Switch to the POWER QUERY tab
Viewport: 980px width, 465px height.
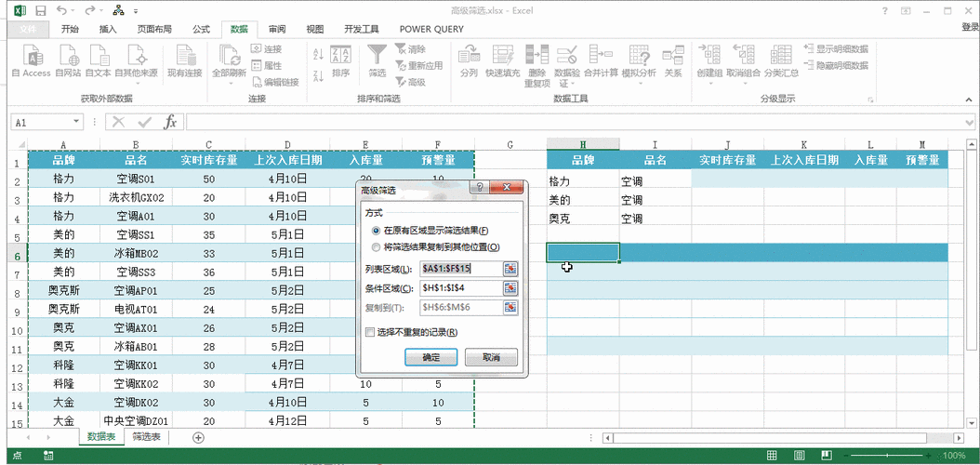(431, 29)
